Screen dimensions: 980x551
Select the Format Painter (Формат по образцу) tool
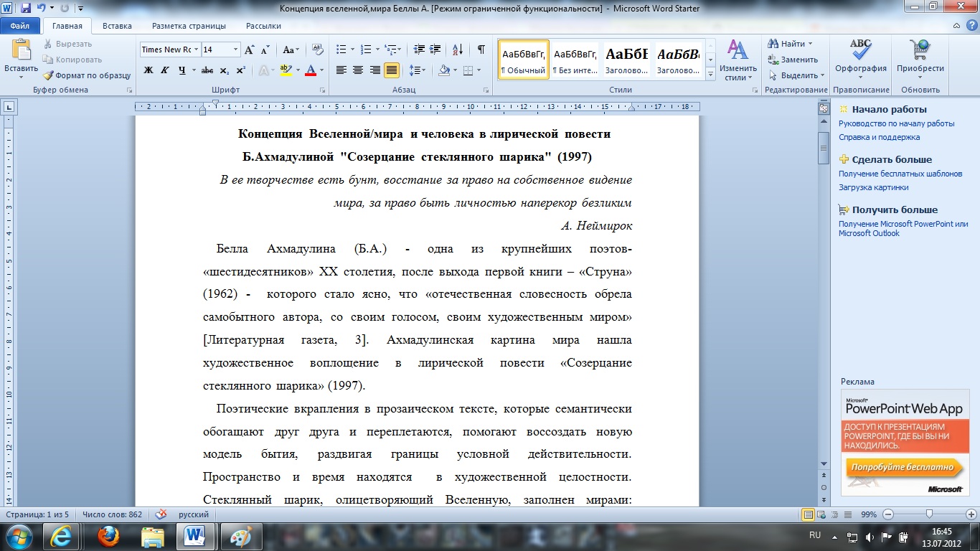[x=87, y=75]
